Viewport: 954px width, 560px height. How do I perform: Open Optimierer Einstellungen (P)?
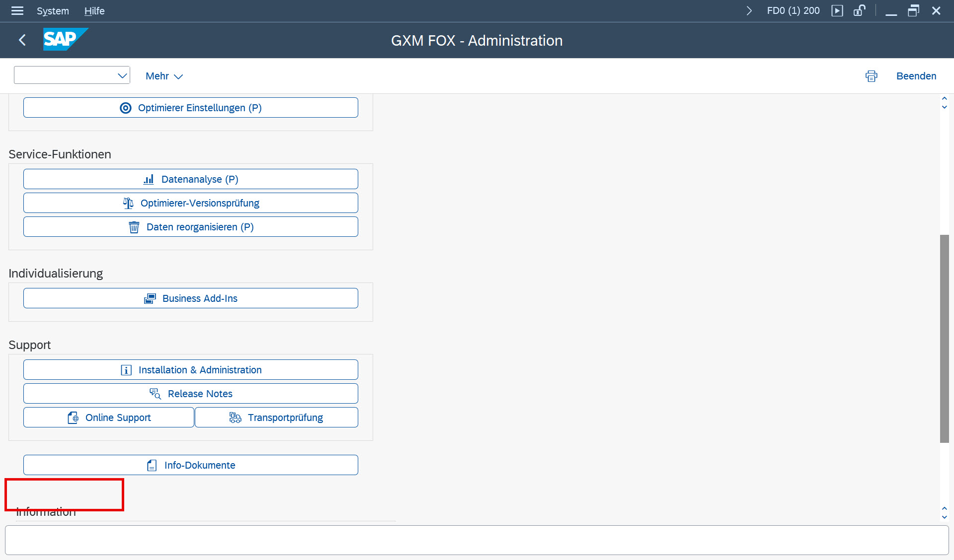190,108
